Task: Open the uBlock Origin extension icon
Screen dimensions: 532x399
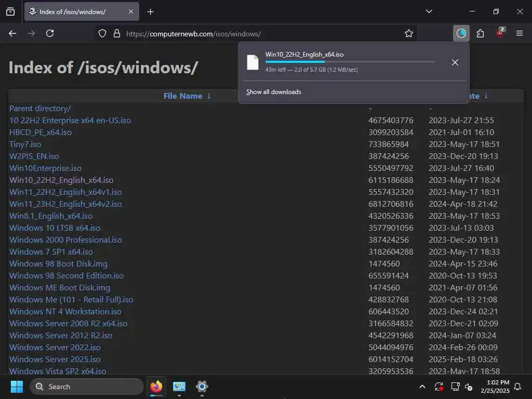Action: 500,33
